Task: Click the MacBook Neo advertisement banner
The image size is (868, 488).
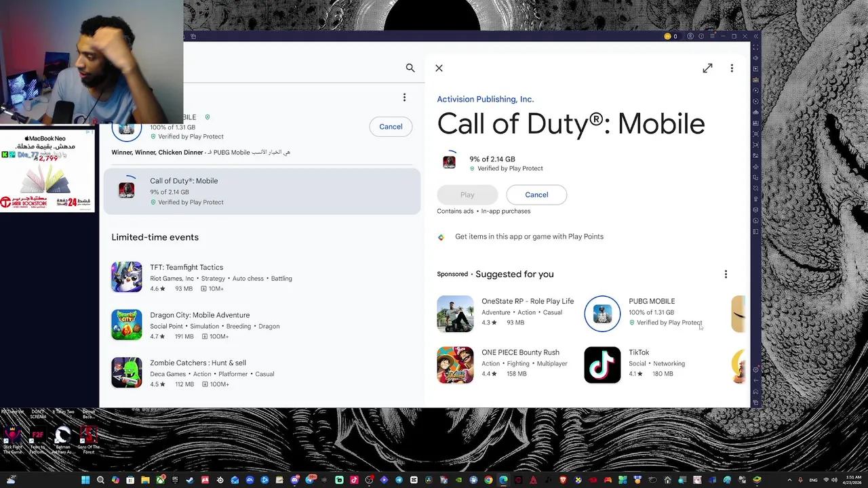Action: [47, 171]
